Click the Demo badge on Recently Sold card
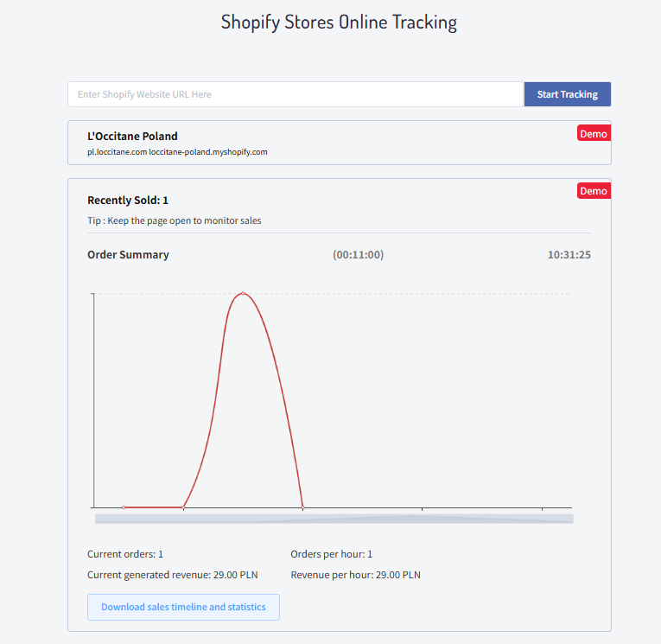This screenshot has height=644, width=661. 594,191
